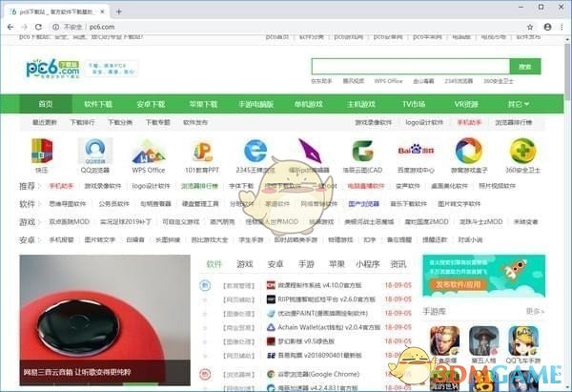Click the pc6.com address bar

point(288,27)
